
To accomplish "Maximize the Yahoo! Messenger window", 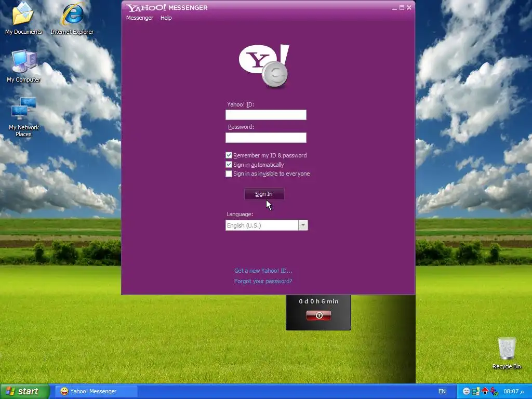I will pos(402,7).
